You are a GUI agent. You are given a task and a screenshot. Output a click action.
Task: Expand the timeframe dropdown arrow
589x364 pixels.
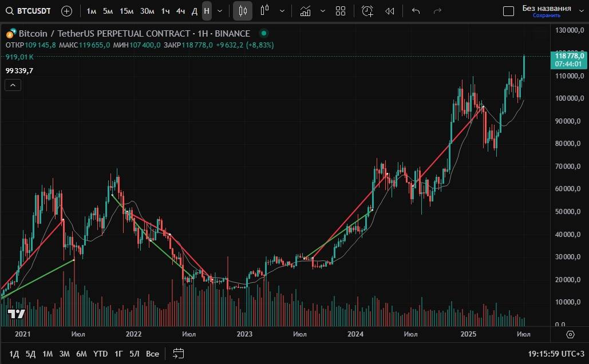pos(220,11)
